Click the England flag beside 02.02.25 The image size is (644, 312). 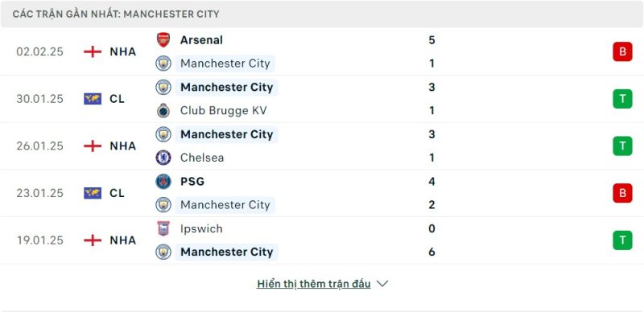pyautogui.click(x=93, y=51)
